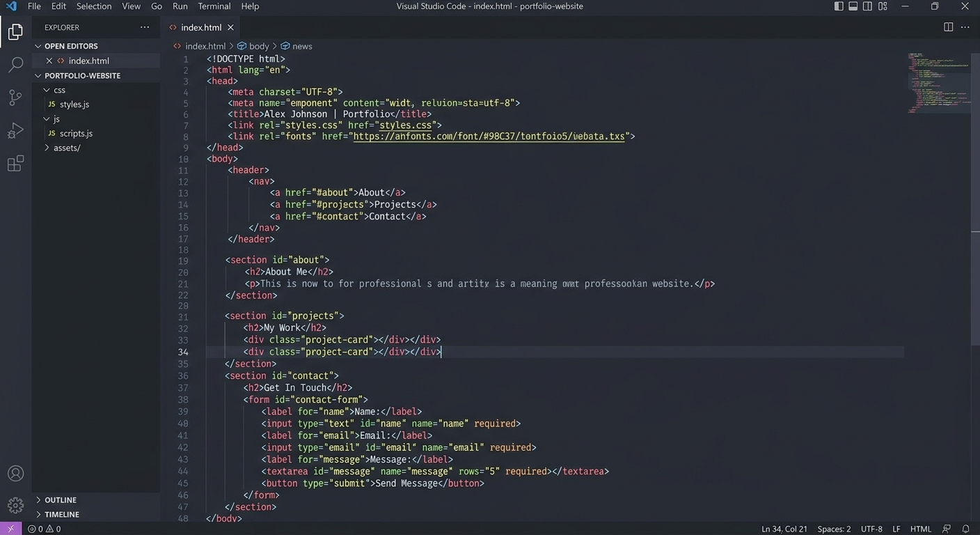This screenshot has width=980, height=535.
Task: Select the Explorer icon in activity bar
Action: tap(15, 31)
